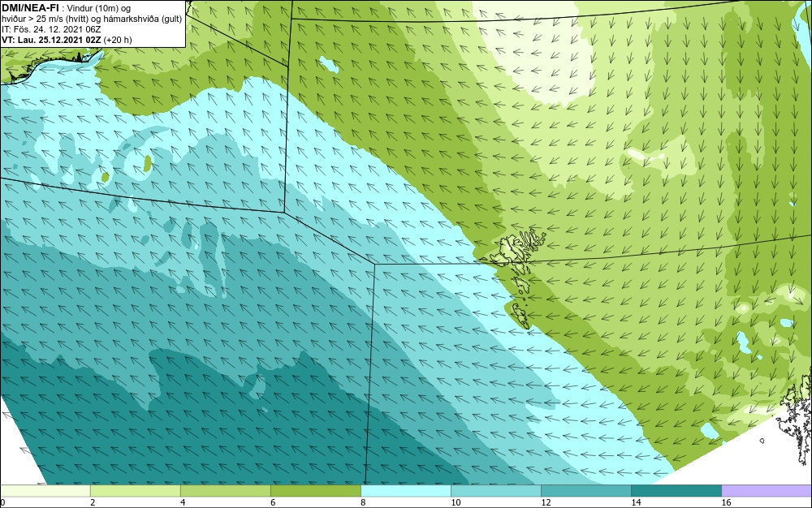This screenshot has height=508, width=812.
Task: Select the 8–10 m/s light cyan swatch
Action: tap(405, 491)
